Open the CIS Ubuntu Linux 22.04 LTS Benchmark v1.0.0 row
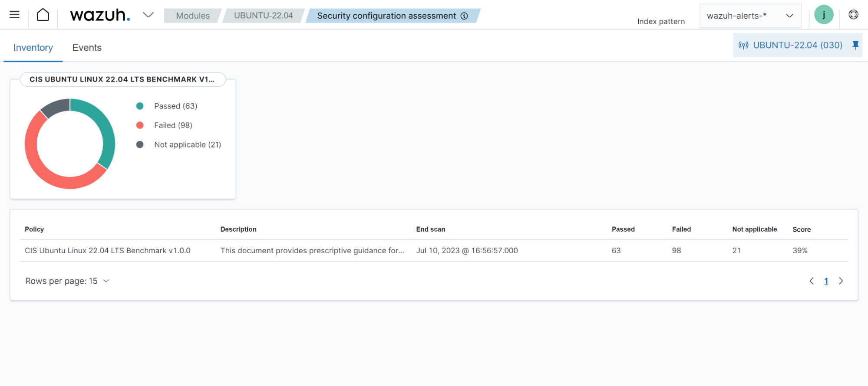The width and height of the screenshot is (868, 386). (x=434, y=251)
